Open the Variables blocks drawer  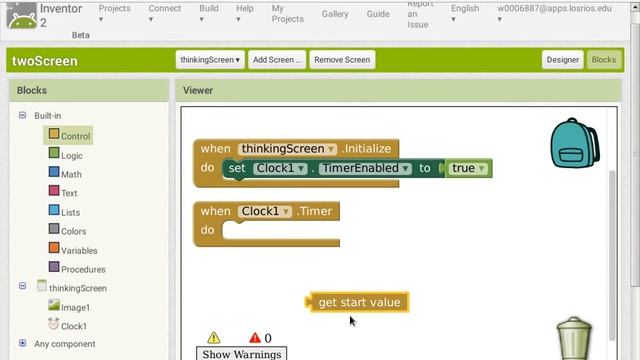point(73,249)
